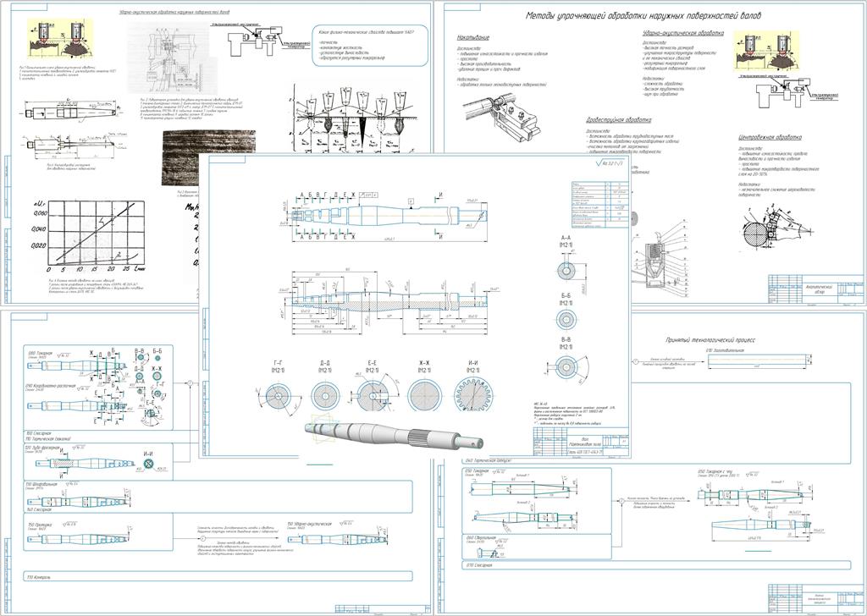Screen dimensions: 867x616
Task: Click the section label 'Е-Е' on the central drawing
Action: [x=373, y=363]
